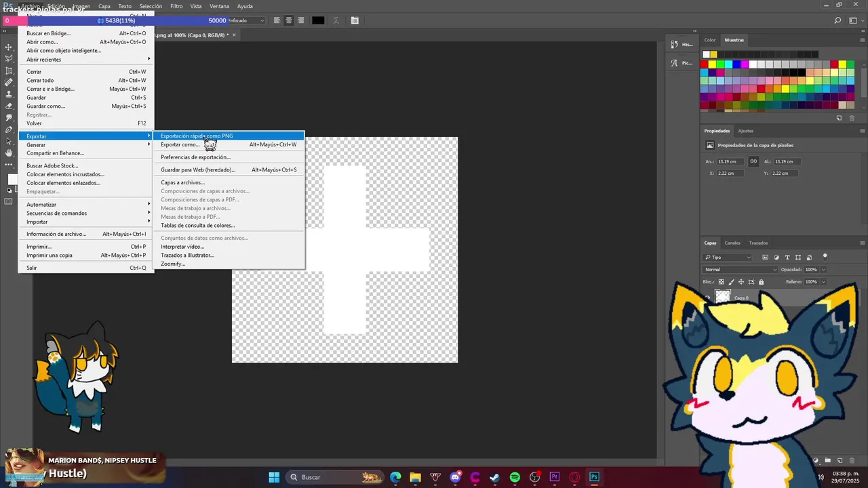The image size is (868, 488).
Task: Choose Capas a archivos...
Action: [x=229, y=182]
